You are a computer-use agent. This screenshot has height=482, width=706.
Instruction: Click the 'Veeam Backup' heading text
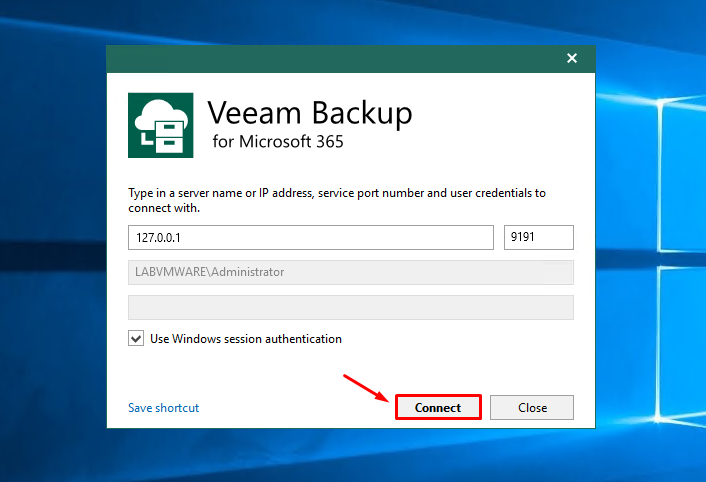pos(310,113)
